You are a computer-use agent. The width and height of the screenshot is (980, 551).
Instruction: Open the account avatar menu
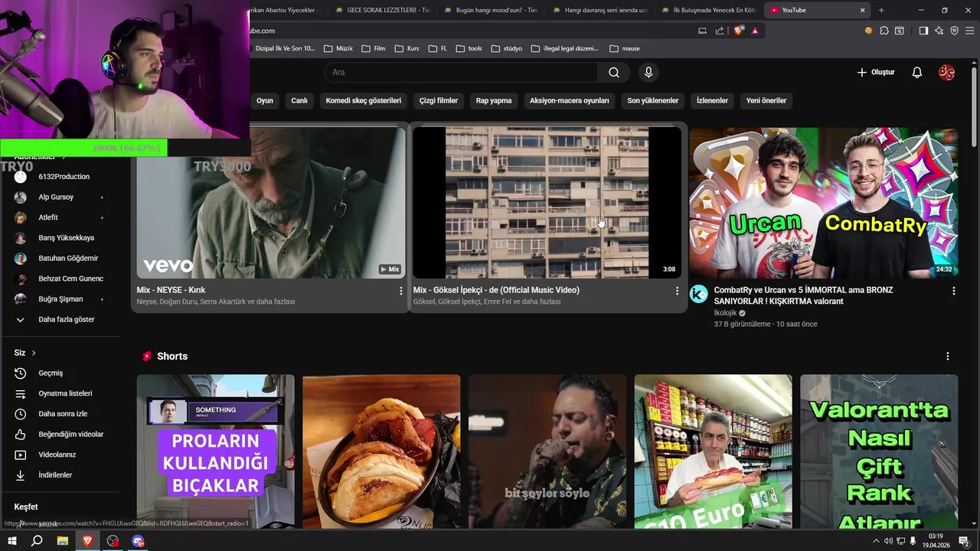tap(946, 72)
